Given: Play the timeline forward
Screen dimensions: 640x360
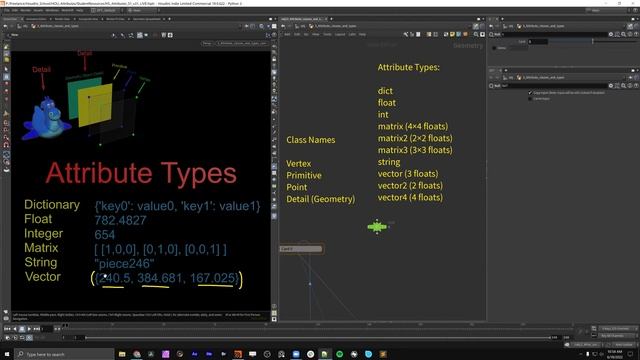Looking at the screenshot, I should (x=29, y=329).
